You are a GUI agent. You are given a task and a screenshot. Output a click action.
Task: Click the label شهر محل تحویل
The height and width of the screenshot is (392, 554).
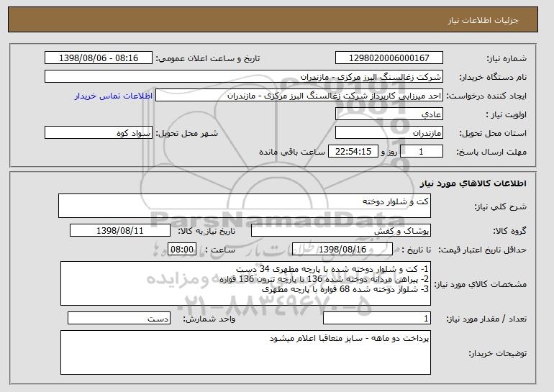(187, 133)
